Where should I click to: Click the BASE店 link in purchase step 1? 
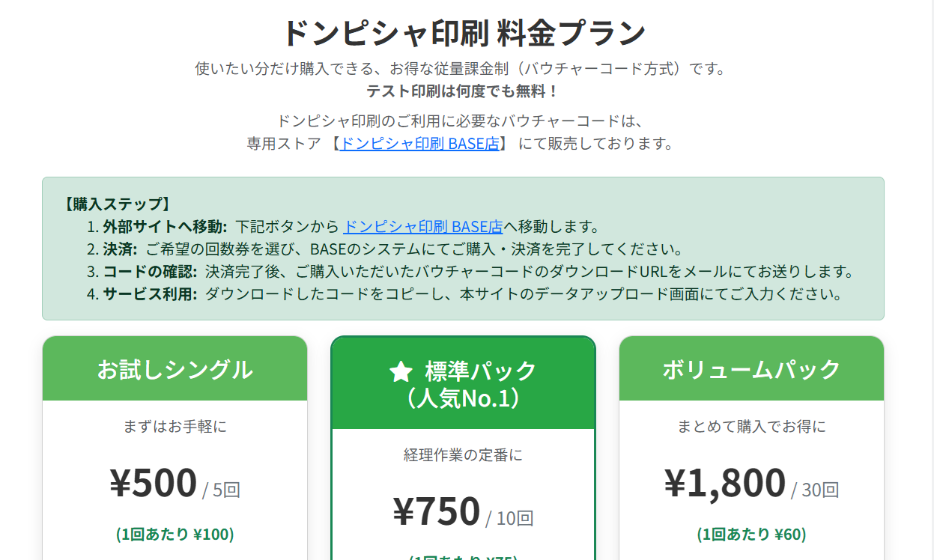pyautogui.click(x=422, y=226)
